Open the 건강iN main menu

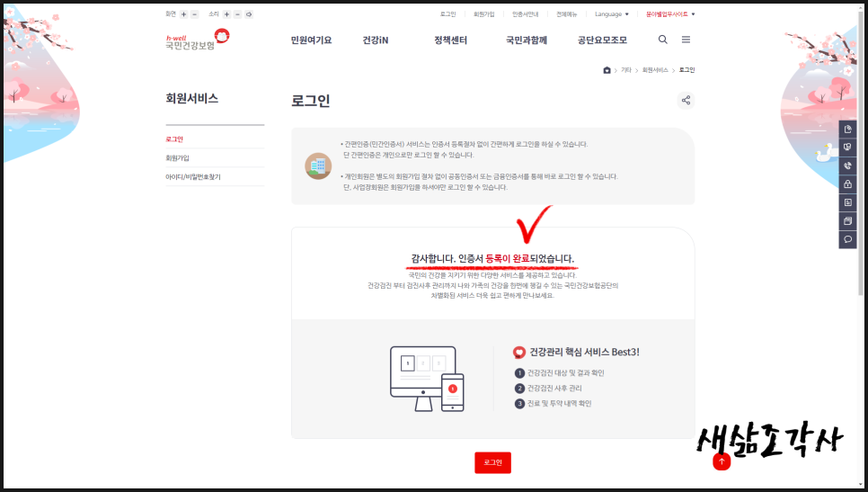376,40
